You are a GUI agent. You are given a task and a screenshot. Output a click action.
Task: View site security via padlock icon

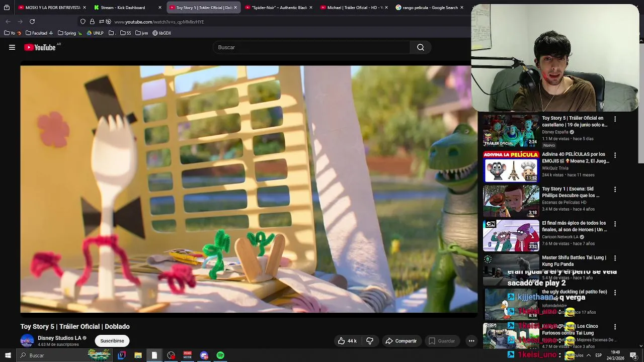click(x=92, y=22)
